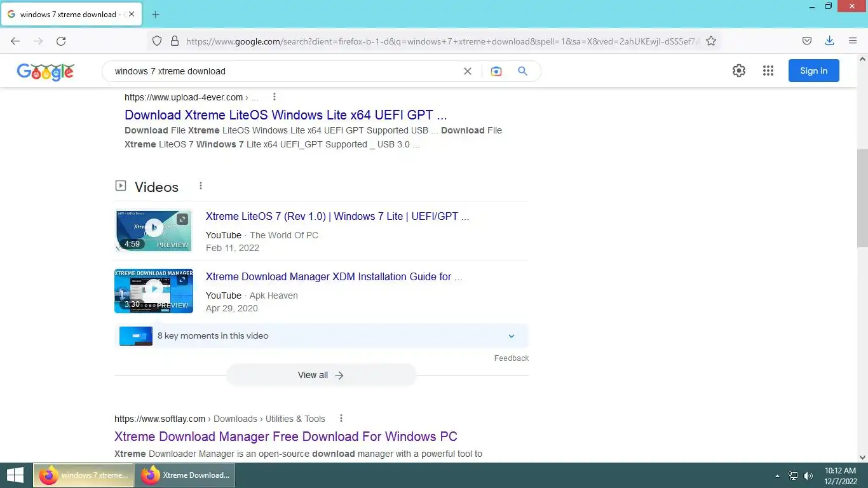
Task: Click View all videos button
Action: [x=321, y=375]
